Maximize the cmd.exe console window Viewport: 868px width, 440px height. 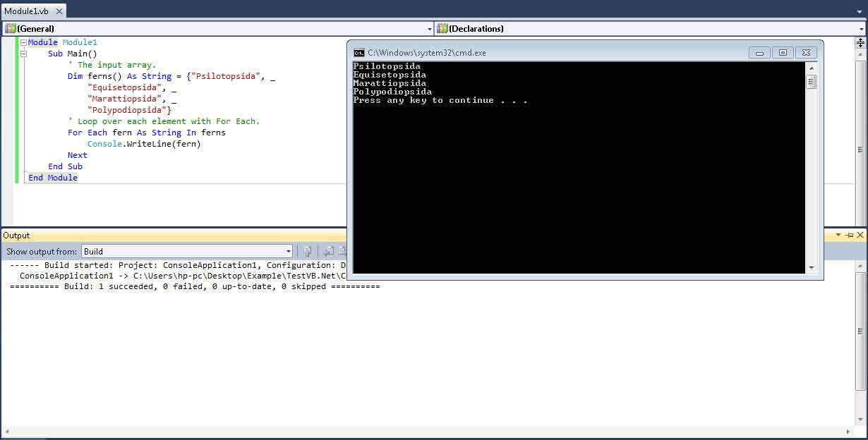(x=783, y=53)
